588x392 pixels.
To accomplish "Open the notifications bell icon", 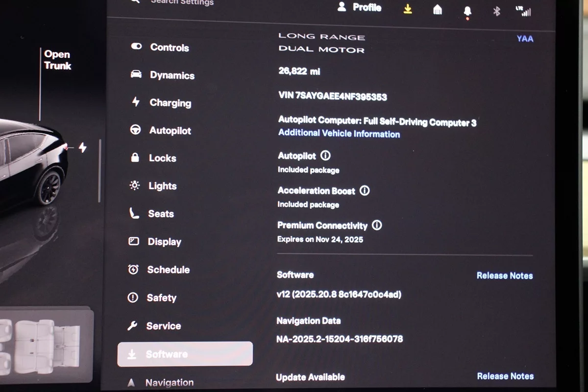I will (x=467, y=11).
